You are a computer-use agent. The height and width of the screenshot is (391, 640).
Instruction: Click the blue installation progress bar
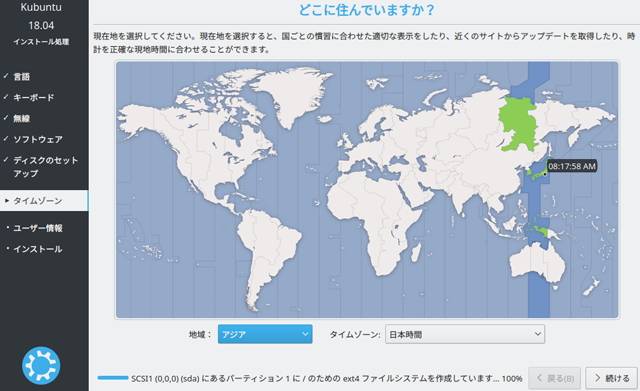coord(113,378)
